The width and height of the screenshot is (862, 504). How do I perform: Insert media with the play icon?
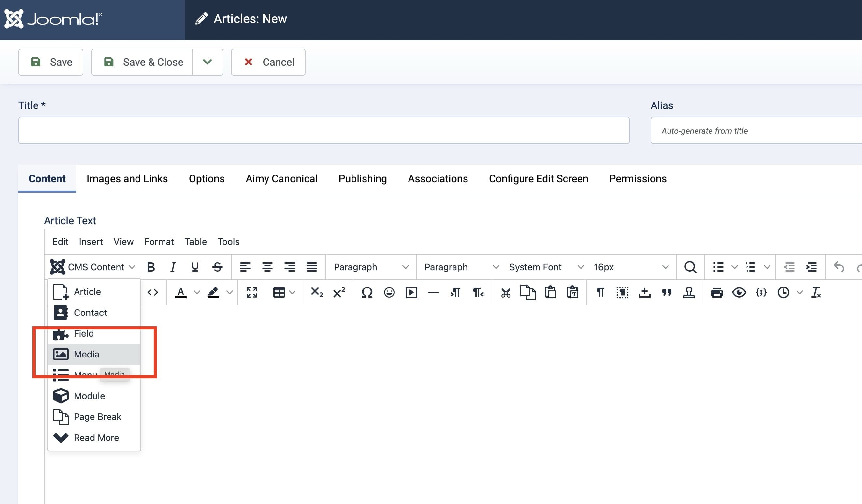pos(411,292)
